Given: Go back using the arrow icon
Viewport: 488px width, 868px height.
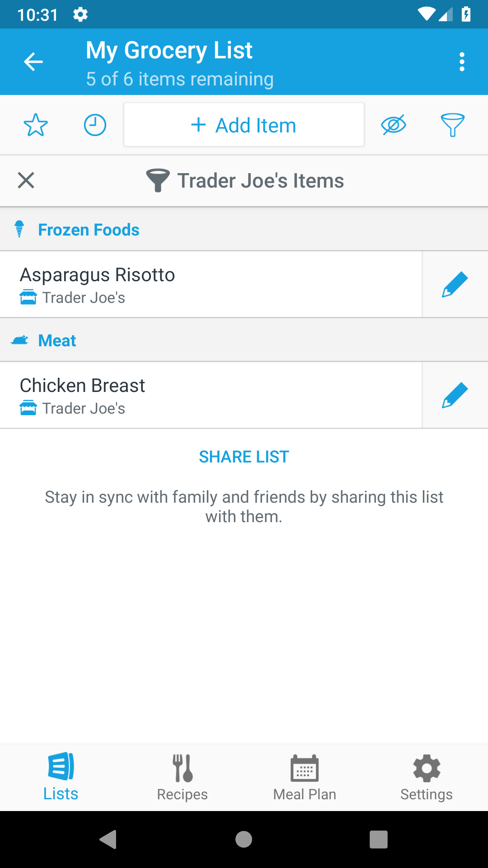Looking at the screenshot, I should (x=33, y=62).
